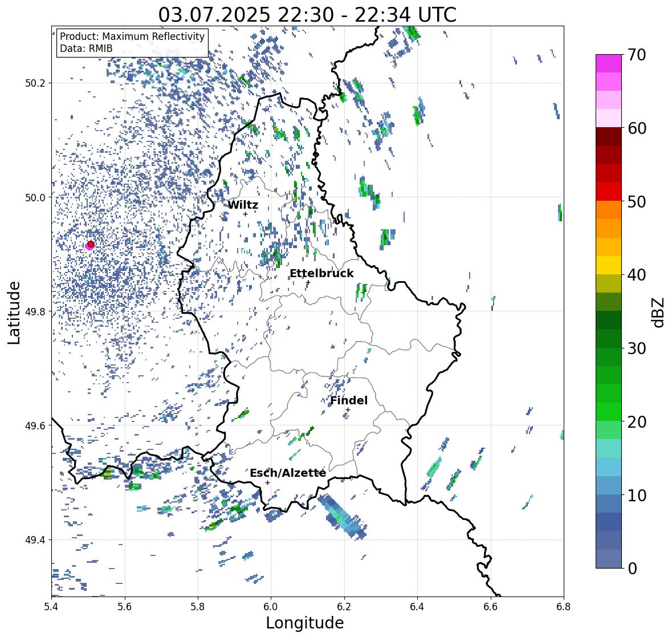
Task: Click the 5.4 longitude tick label
Action: (x=52, y=606)
